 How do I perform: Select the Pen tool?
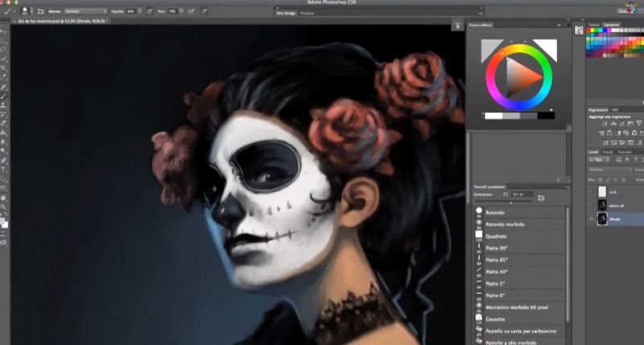tap(3, 160)
